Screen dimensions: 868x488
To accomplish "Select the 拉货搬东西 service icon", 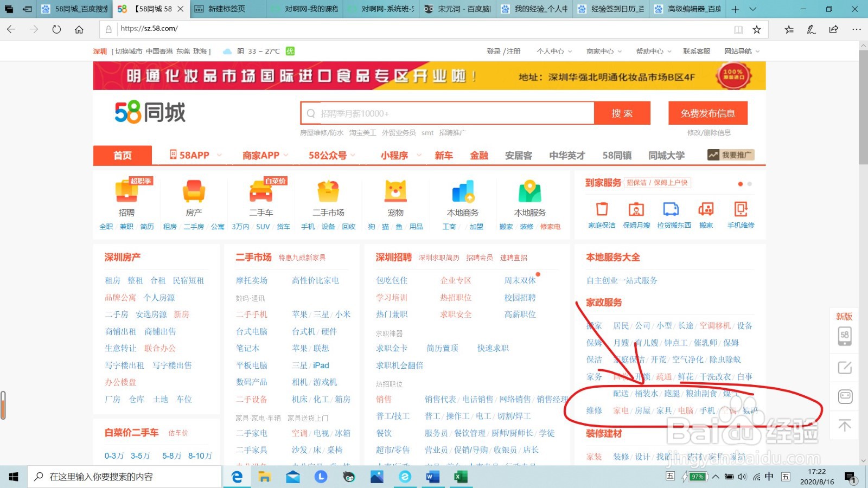I will [x=671, y=209].
